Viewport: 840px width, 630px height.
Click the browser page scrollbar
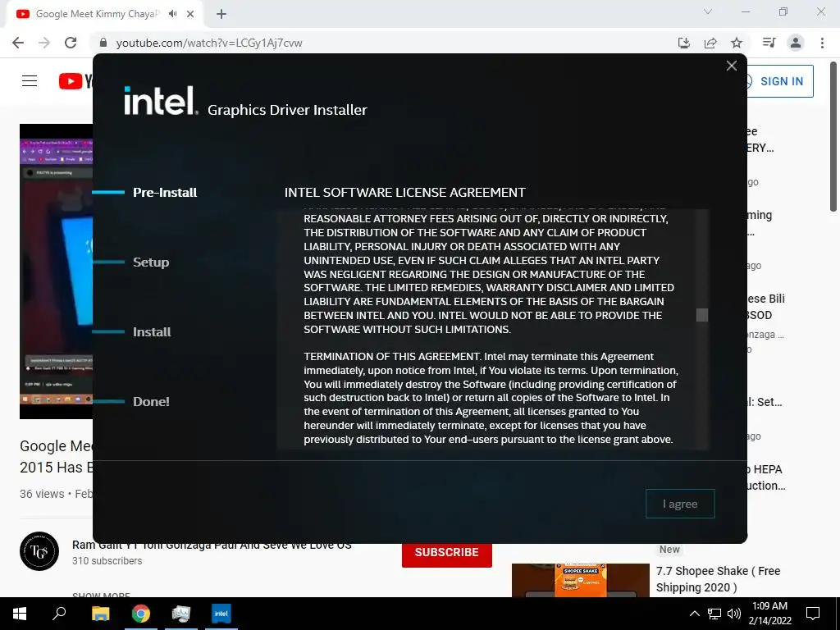(x=833, y=137)
